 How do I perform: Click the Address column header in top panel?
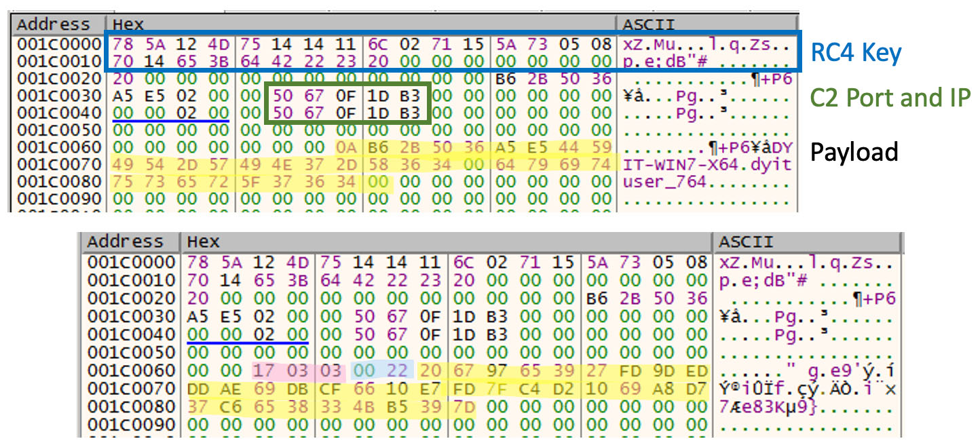(54, 24)
